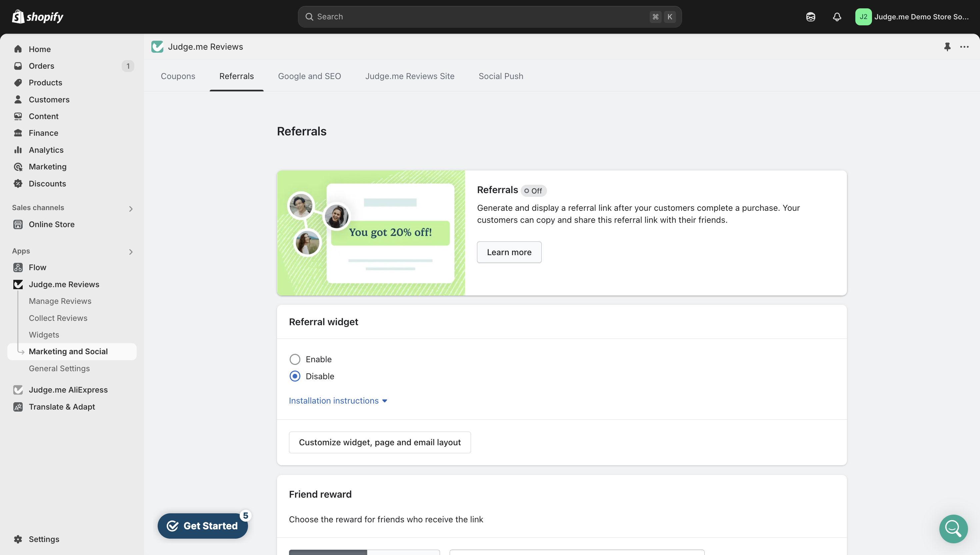Switch to the Referrals tab
This screenshot has height=555, width=980.
click(237, 76)
